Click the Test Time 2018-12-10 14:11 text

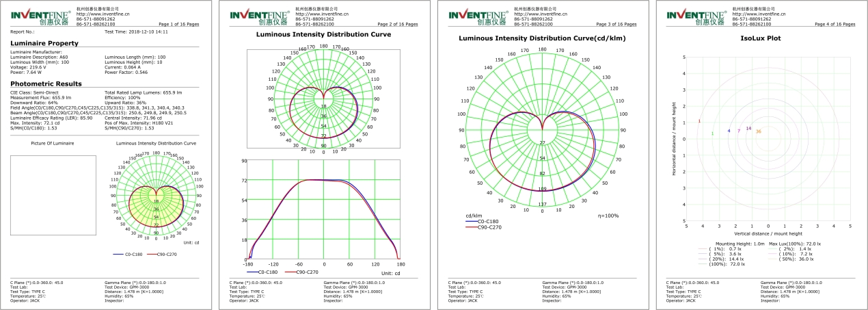pyautogui.click(x=137, y=31)
